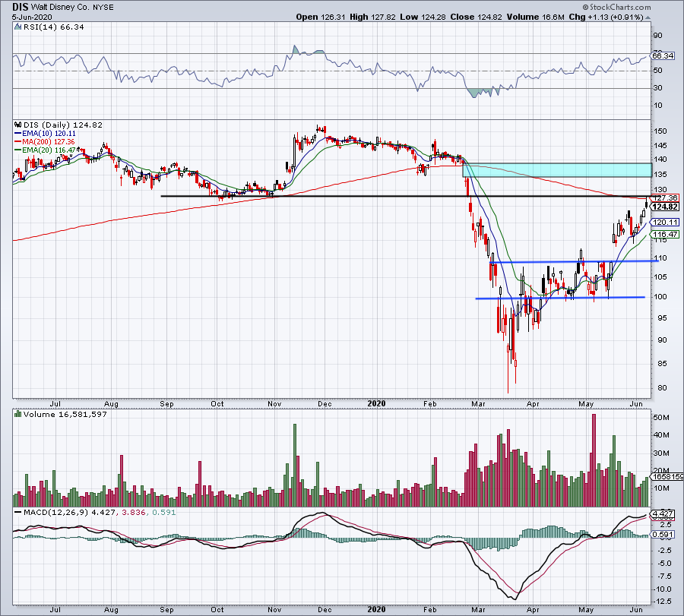Click the 50M volume axis label

pyautogui.click(x=661, y=418)
